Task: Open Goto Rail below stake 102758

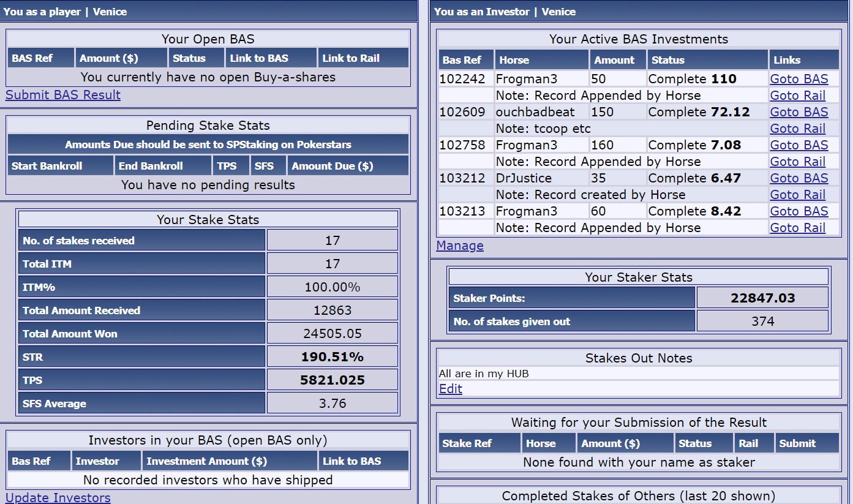Action: (797, 162)
